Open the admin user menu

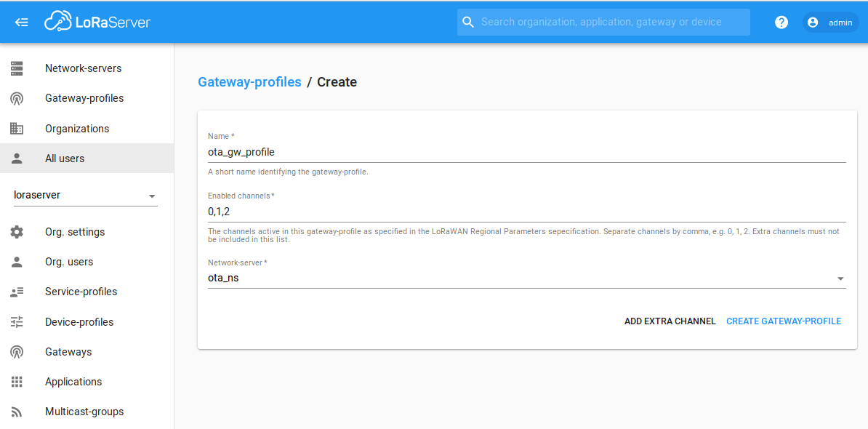click(x=829, y=22)
